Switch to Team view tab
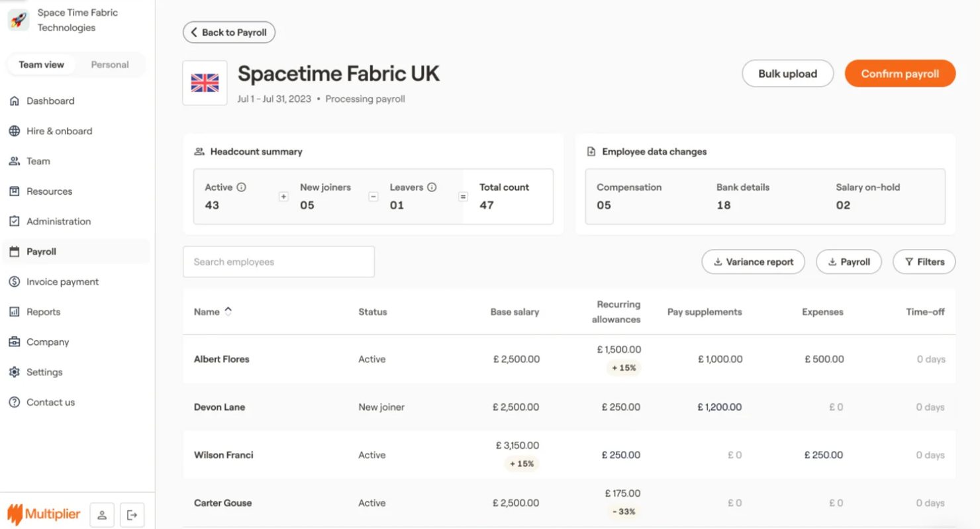This screenshot has height=529, width=980. tap(41, 65)
